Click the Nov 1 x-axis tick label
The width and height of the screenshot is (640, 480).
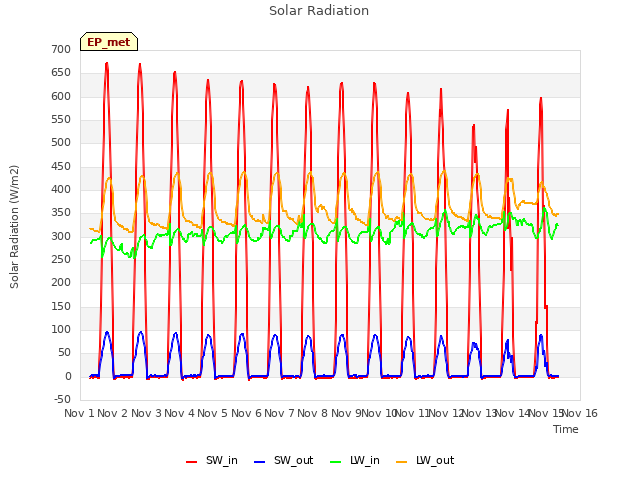tap(79, 413)
